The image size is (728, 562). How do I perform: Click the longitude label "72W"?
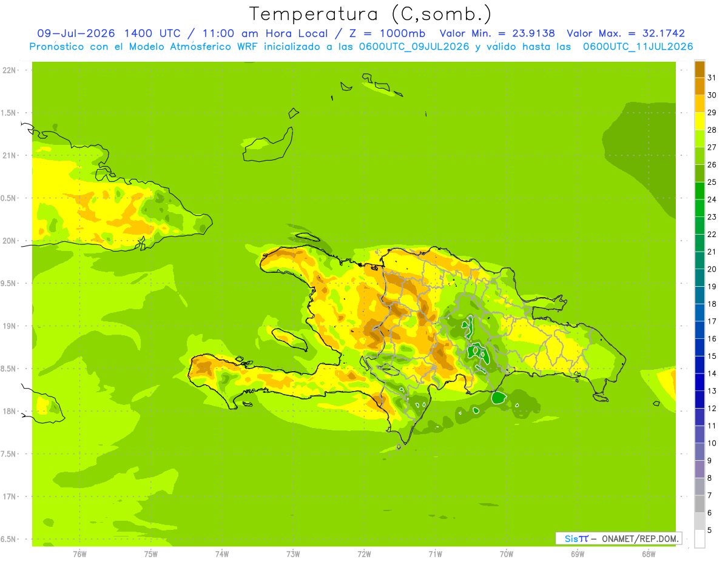tap(364, 554)
